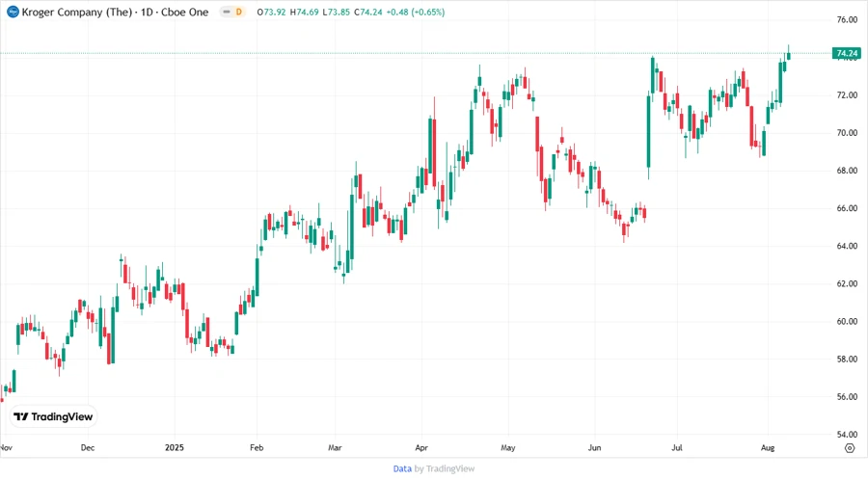Click the Jun label on time axis
868x480 pixels.
pyautogui.click(x=594, y=447)
